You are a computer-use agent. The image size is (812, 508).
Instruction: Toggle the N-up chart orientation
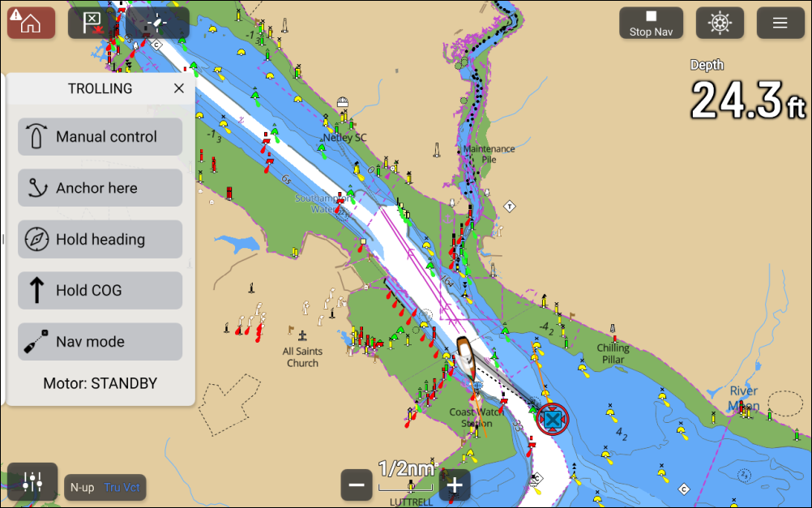point(82,488)
